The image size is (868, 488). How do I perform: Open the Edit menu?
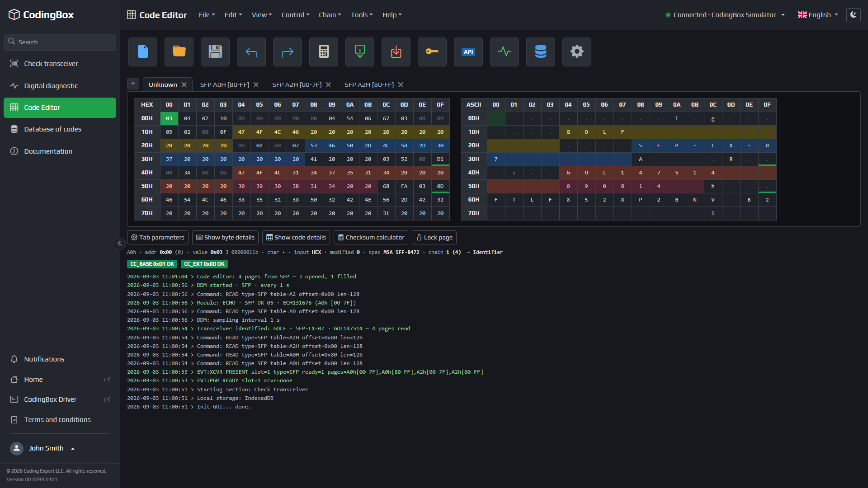(x=233, y=15)
